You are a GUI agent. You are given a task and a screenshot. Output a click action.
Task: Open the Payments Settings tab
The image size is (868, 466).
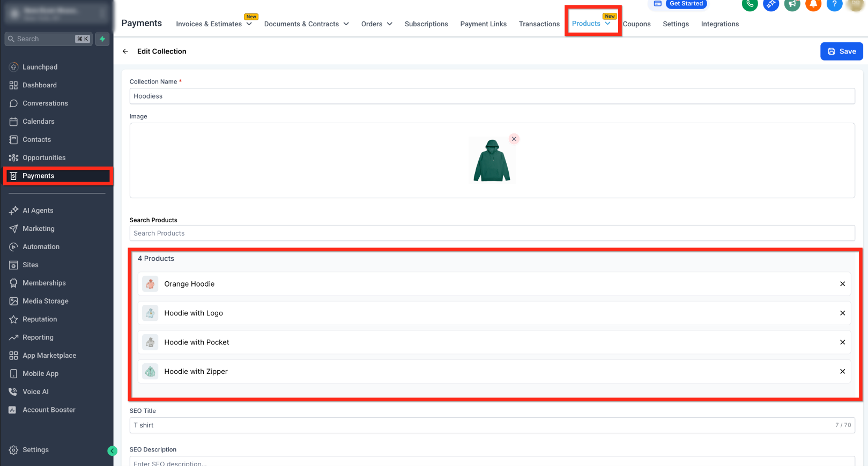676,24
